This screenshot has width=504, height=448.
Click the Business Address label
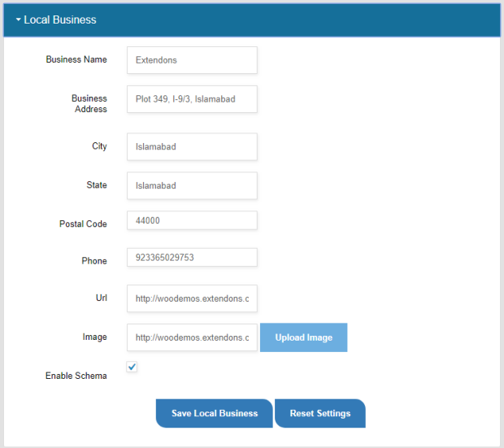[x=89, y=103]
